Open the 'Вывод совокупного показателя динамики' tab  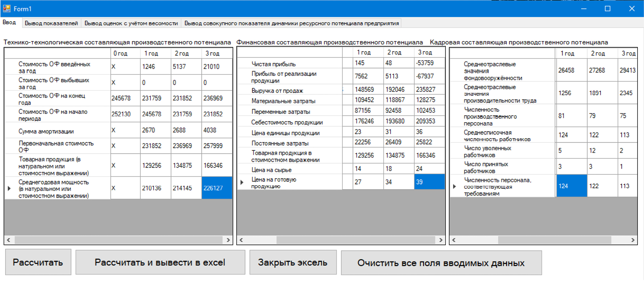[x=291, y=23]
